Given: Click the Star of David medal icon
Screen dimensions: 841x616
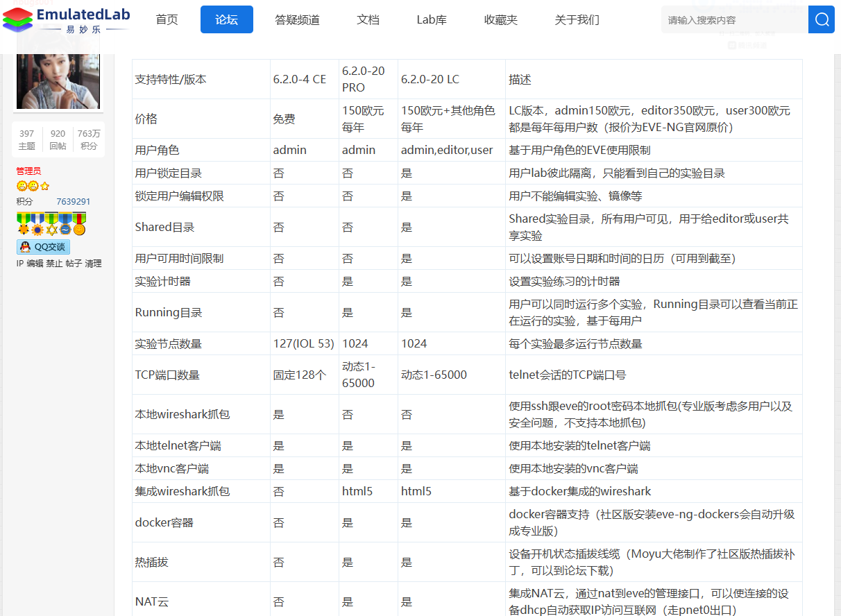Looking at the screenshot, I should point(52,230).
